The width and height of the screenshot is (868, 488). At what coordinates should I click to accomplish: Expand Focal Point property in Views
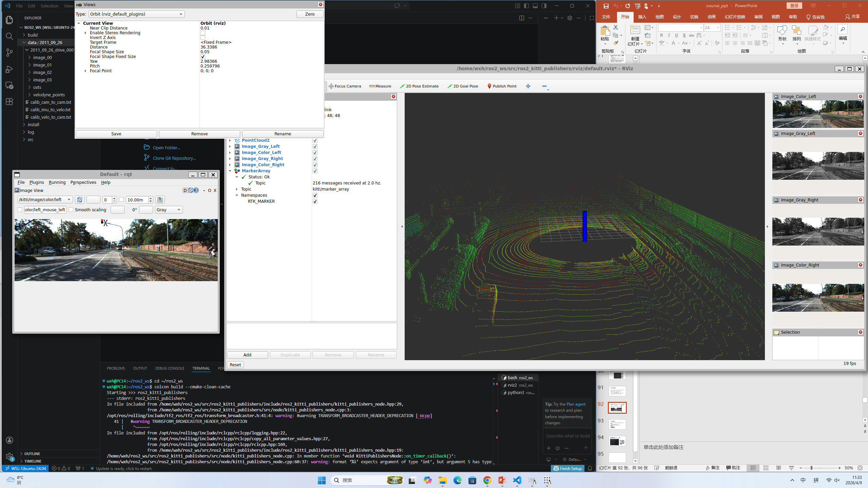[85, 71]
